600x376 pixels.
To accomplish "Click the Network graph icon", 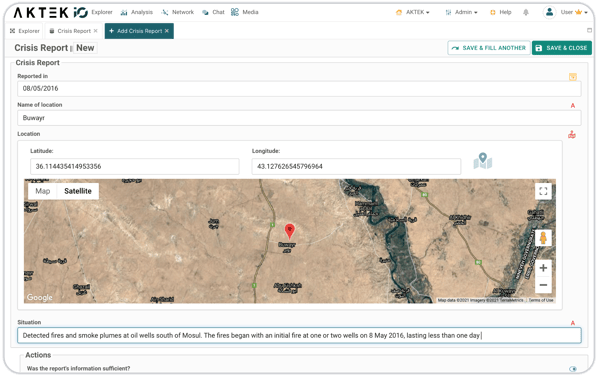I will [165, 13].
